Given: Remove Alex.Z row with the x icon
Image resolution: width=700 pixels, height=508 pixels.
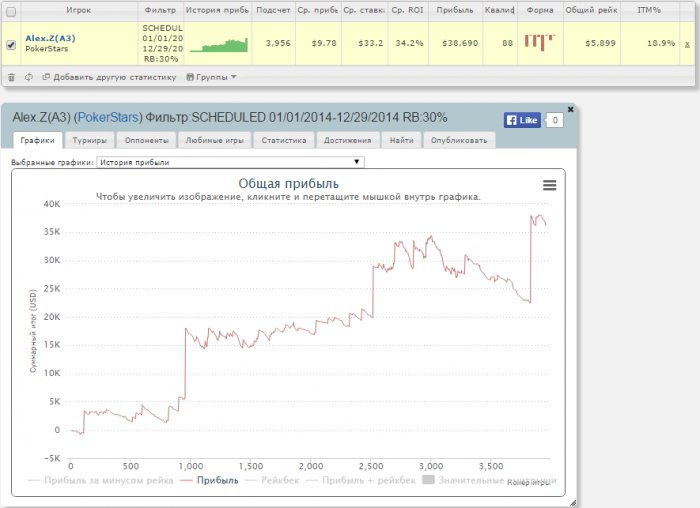Looking at the screenshot, I should coord(686,44).
